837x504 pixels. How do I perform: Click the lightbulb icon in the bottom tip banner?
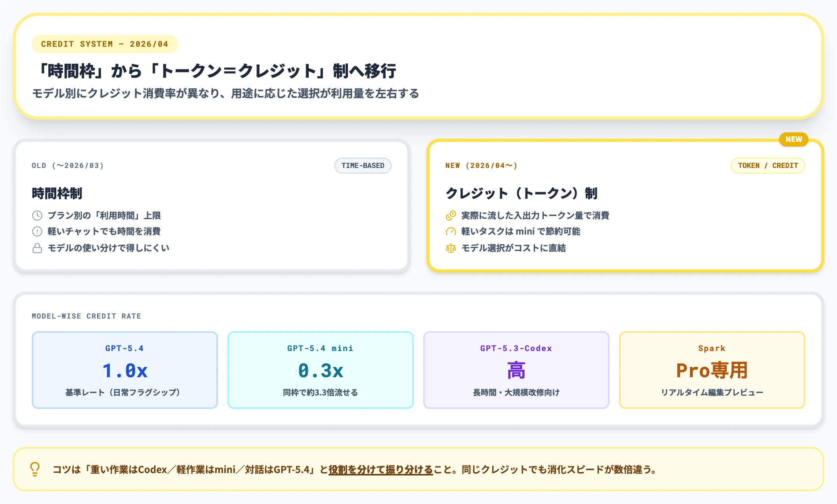tap(35, 470)
